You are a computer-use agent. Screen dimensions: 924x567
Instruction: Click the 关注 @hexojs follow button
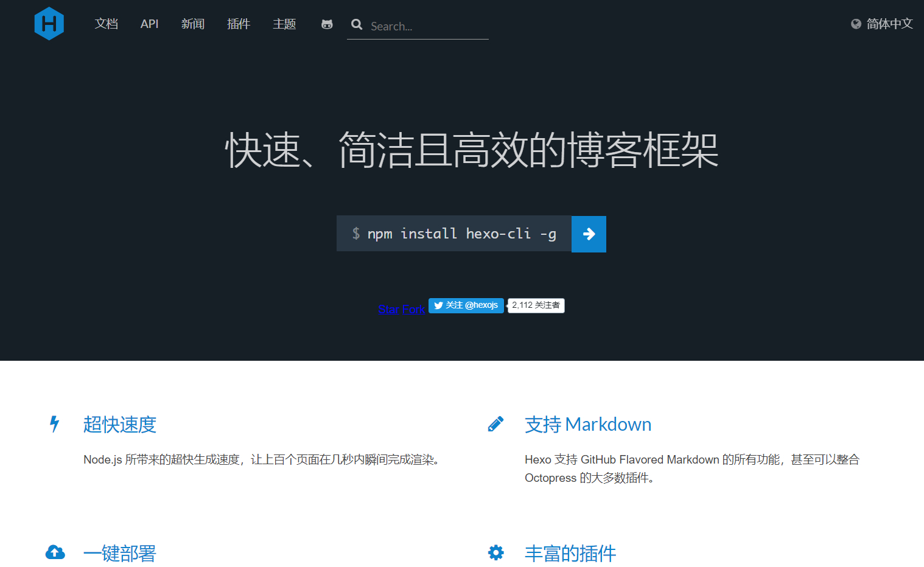click(x=472, y=305)
